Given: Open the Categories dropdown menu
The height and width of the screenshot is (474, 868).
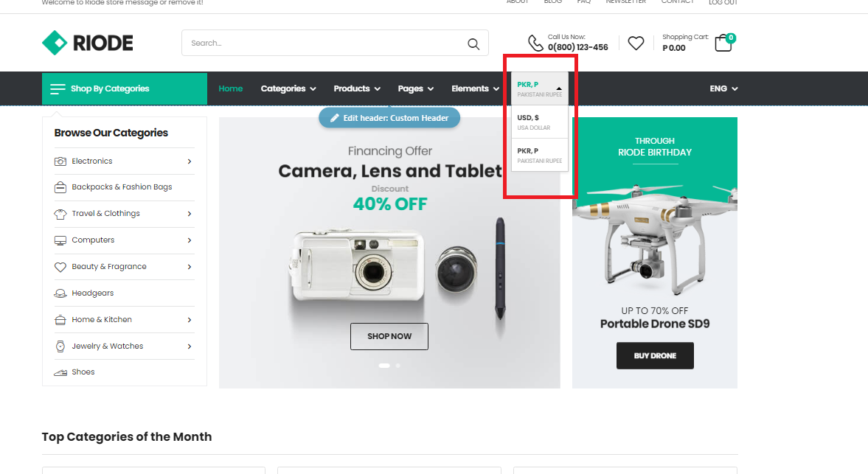Looking at the screenshot, I should (288, 88).
